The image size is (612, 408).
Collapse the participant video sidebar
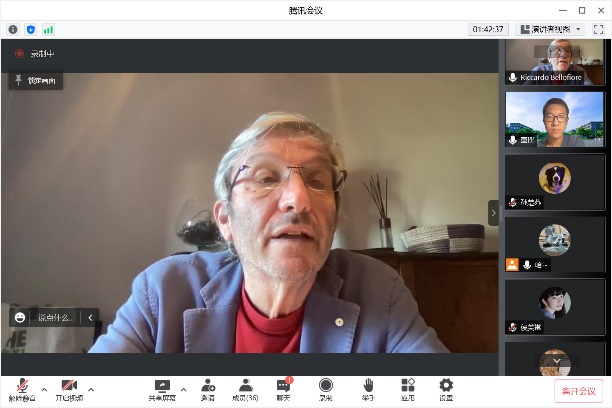coord(492,212)
